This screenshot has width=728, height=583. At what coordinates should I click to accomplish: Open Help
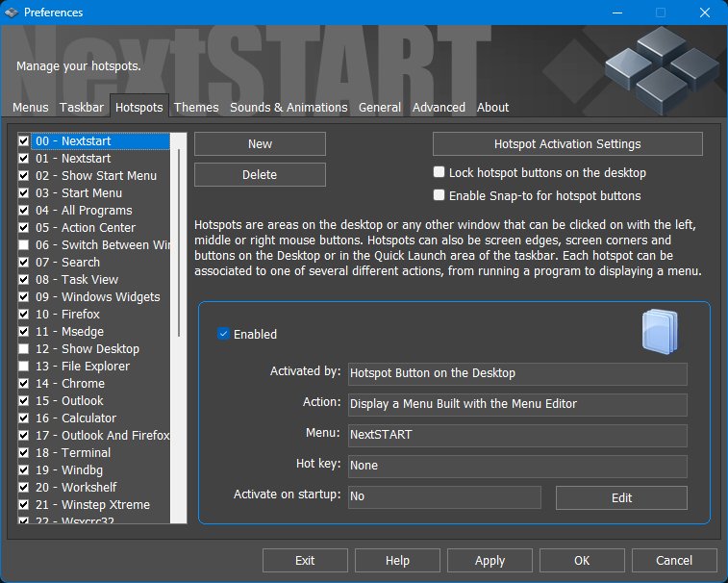coord(397,561)
